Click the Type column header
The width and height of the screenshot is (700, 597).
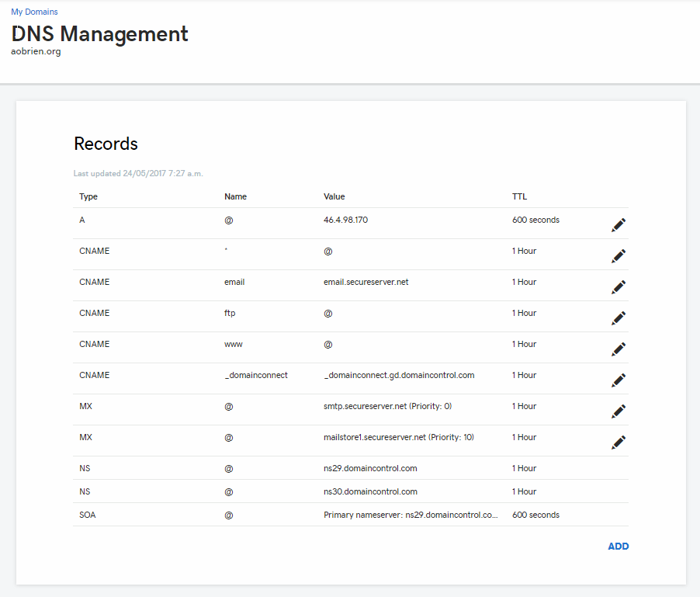pyautogui.click(x=88, y=196)
